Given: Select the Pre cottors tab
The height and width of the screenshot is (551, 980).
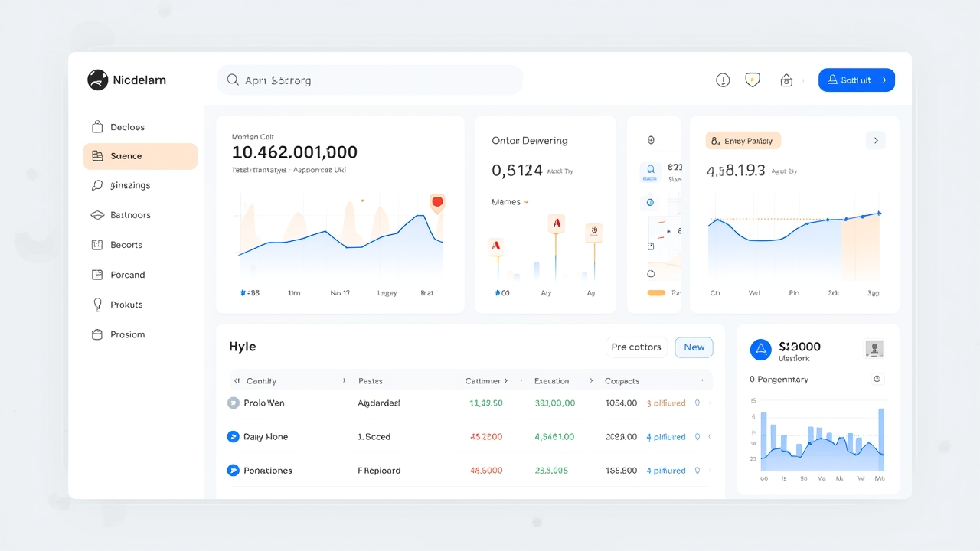Looking at the screenshot, I should [635, 347].
